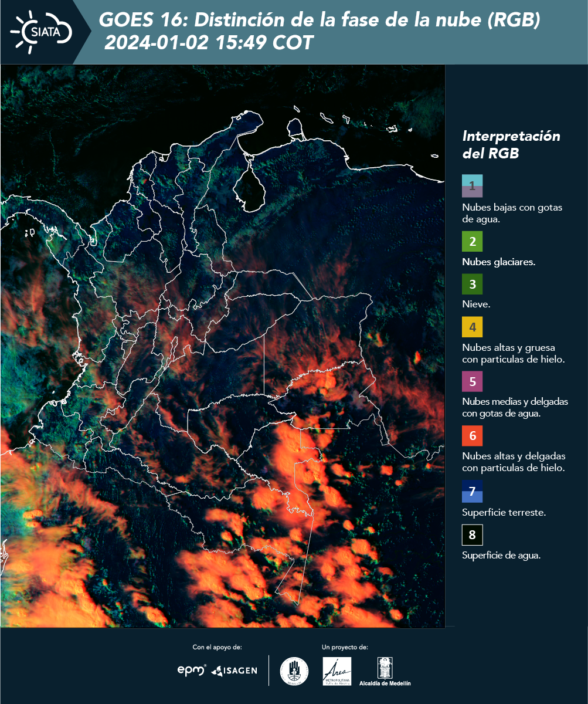Click the EPM logo
The width and height of the screenshot is (588, 704).
point(192,670)
